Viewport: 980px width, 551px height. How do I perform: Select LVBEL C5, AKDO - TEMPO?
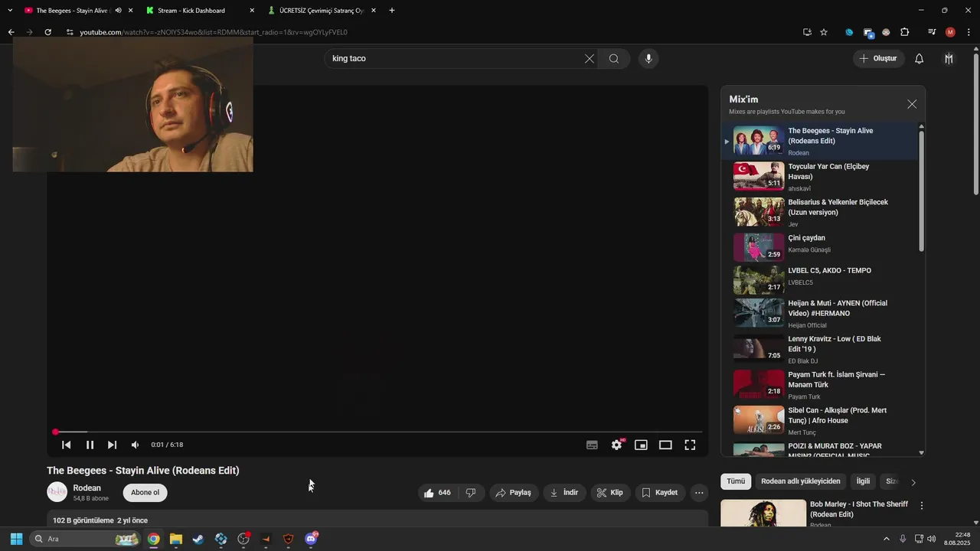point(819,280)
